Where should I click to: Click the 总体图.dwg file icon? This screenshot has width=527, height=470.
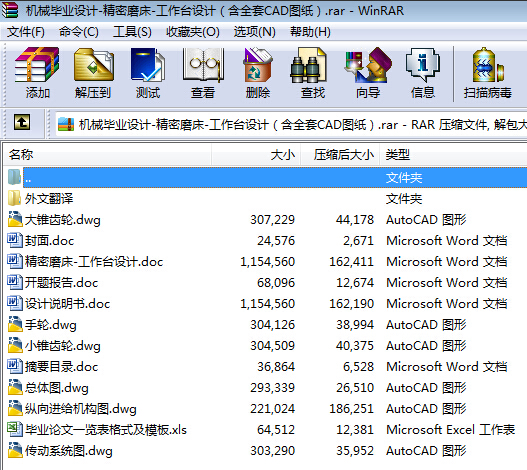tap(15, 387)
